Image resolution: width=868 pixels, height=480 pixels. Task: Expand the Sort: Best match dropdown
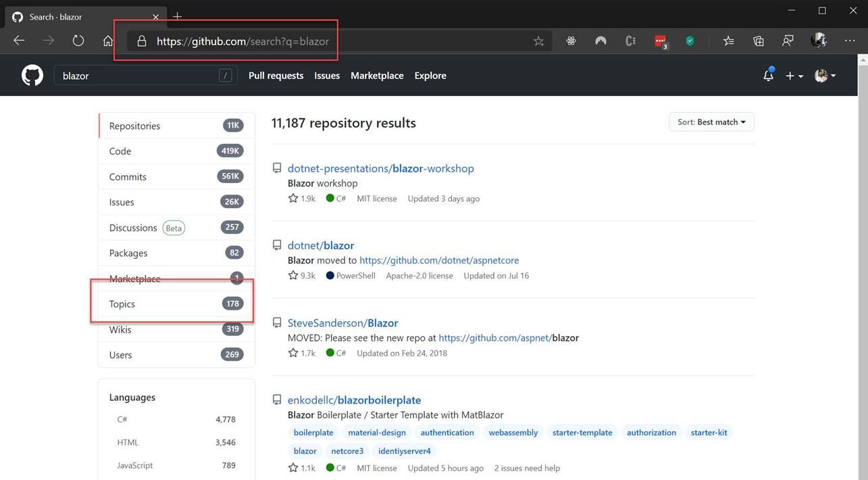pos(711,122)
